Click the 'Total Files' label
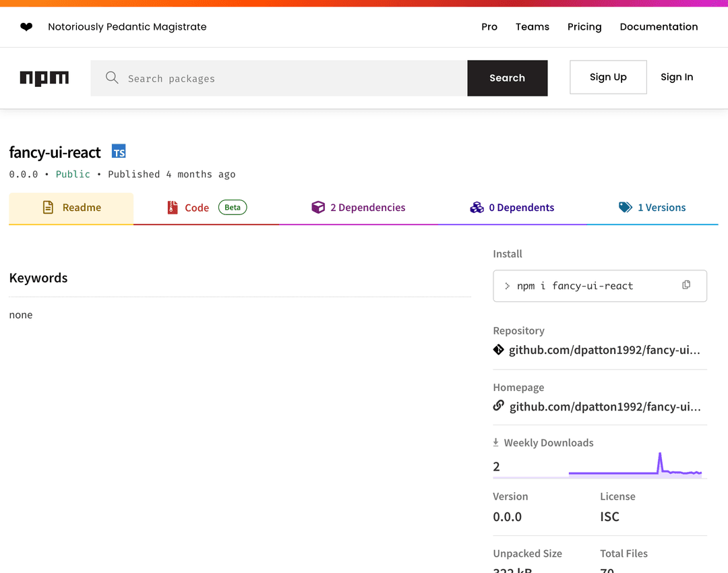Viewport: 728px width, 573px height. click(624, 553)
